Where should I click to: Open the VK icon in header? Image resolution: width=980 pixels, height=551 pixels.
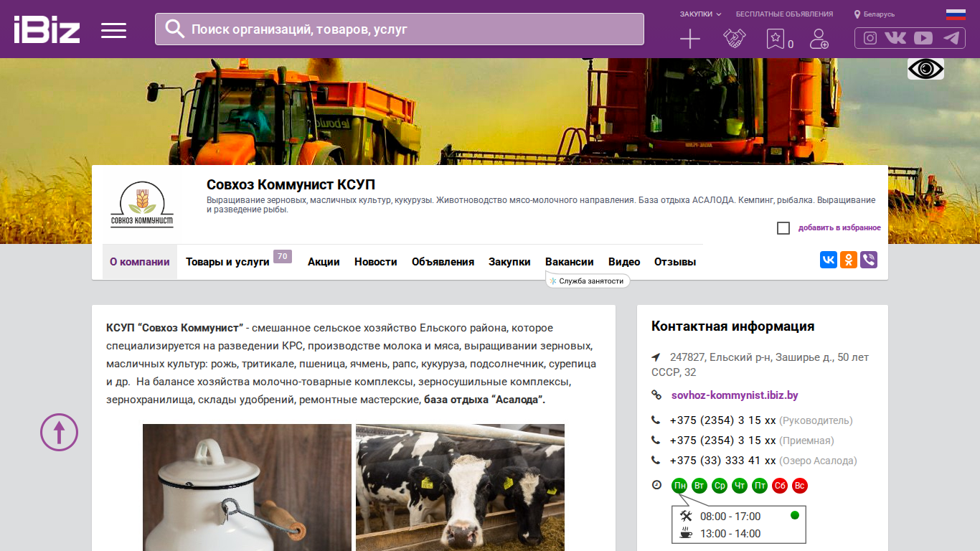[895, 38]
